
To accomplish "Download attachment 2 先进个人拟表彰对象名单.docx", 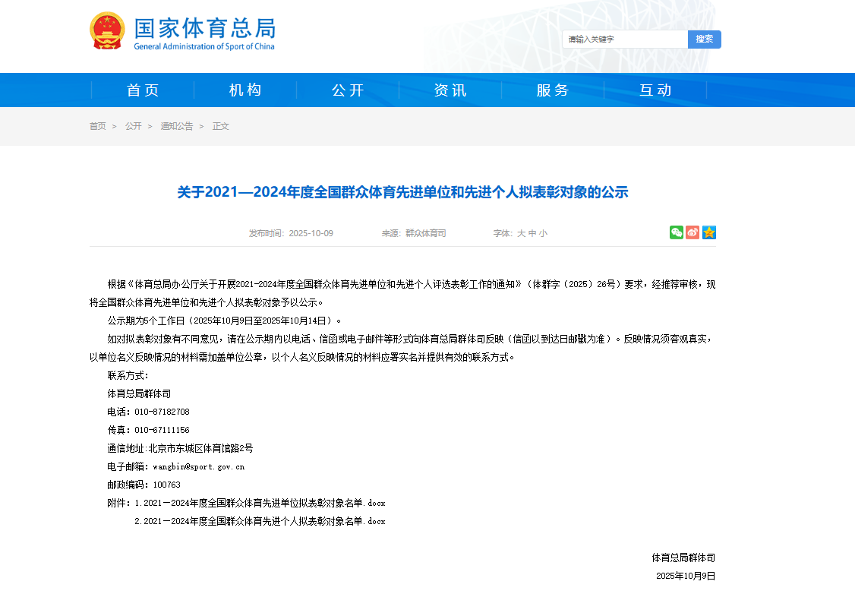I will 260,522.
